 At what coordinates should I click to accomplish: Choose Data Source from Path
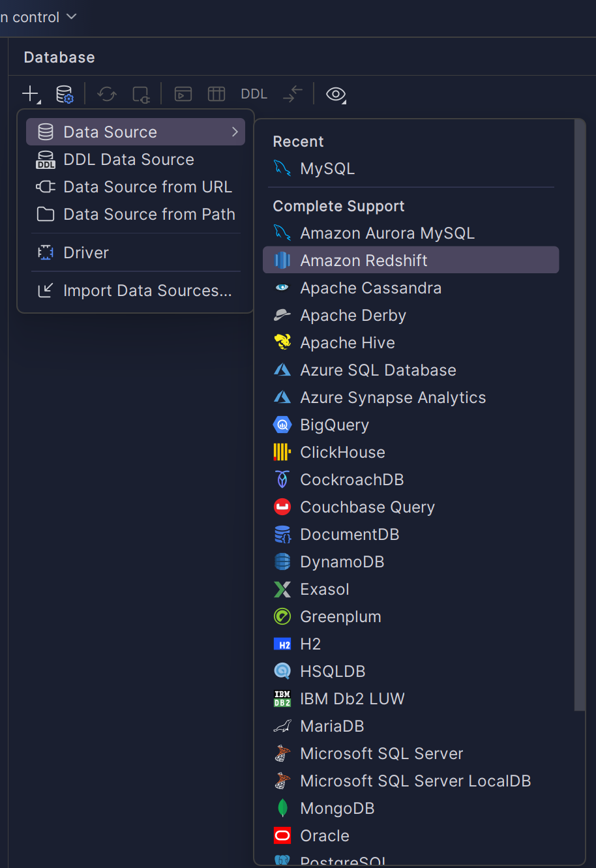[x=136, y=214]
